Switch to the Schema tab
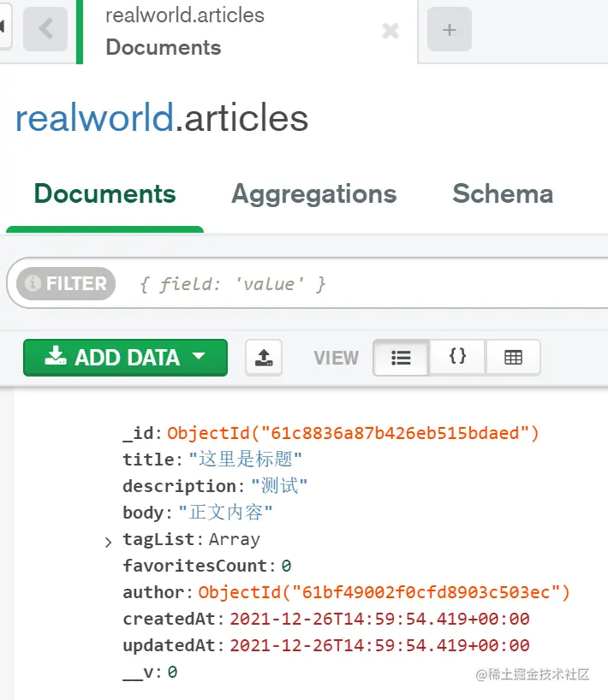The width and height of the screenshot is (608, 700). (x=503, y=193)
